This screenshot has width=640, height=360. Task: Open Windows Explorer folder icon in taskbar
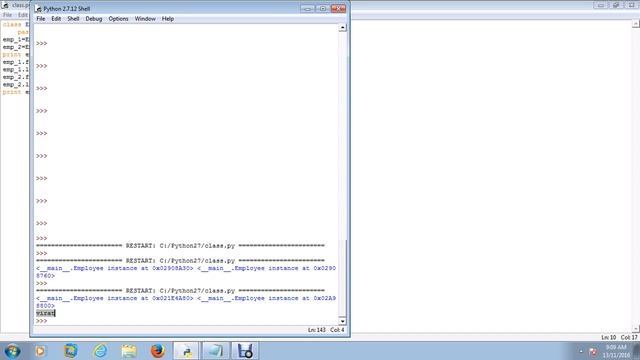pyautogui.click(x=129, y=351)
